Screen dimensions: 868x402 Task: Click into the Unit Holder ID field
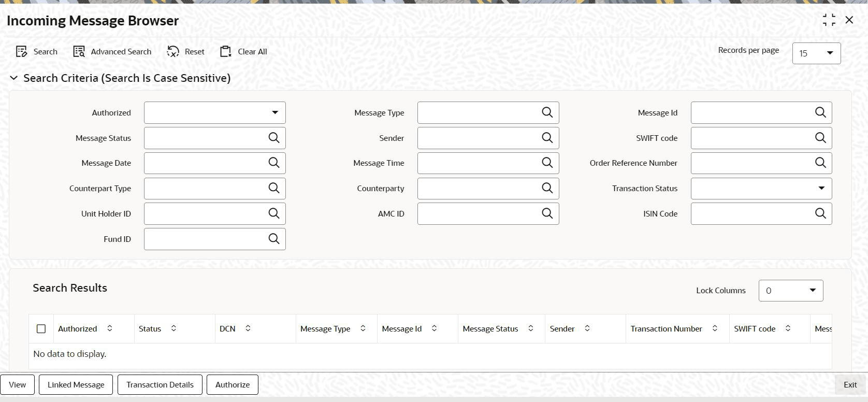tap(206, 213)
